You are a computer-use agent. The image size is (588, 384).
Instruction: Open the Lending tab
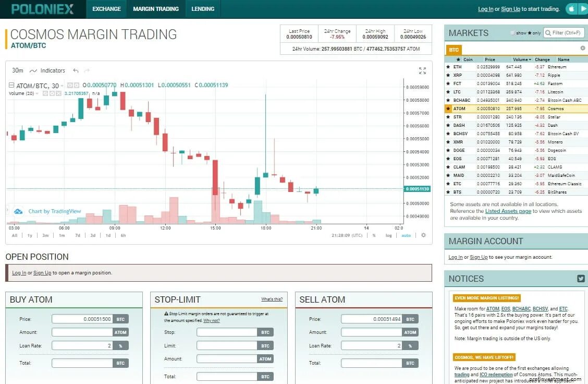pyautogui.click(x=203, y=9)
